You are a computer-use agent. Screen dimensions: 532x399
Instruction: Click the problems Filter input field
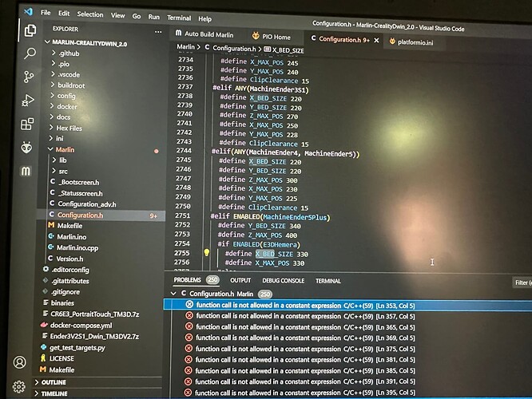pyautogui.click(x=522, y=282)
